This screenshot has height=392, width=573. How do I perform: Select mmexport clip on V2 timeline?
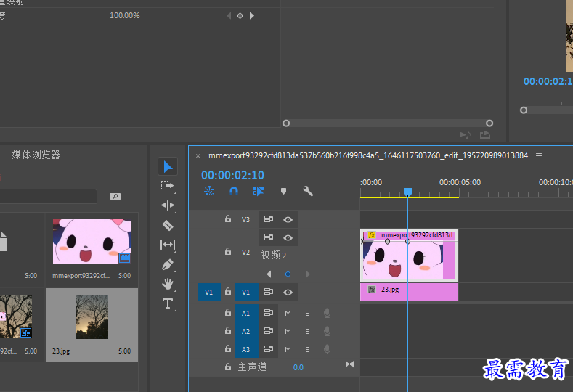point(409,256)
